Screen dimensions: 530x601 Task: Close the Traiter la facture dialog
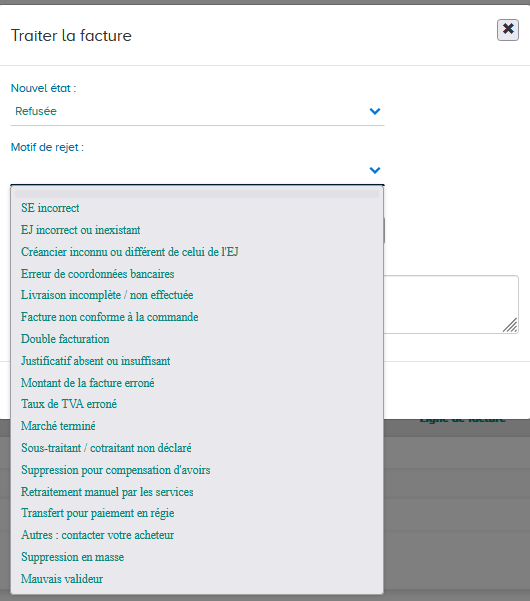tap(508, 30)
